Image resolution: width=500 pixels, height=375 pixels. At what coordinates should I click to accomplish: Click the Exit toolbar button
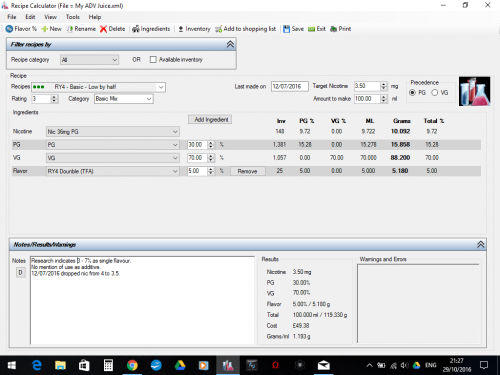coord(317,29)
